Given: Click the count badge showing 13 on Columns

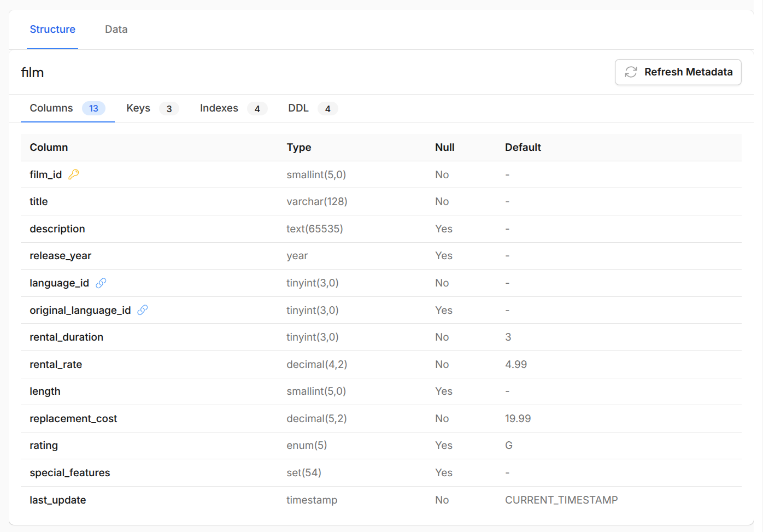Looking at the screenshot, I should click(x=93, y=108).
